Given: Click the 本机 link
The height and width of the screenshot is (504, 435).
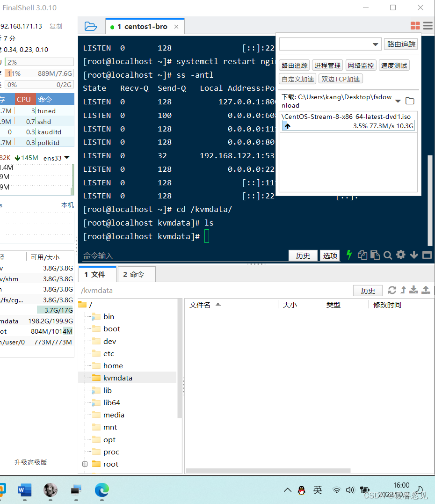Looking at the screenshot, I should coord(67,205).
